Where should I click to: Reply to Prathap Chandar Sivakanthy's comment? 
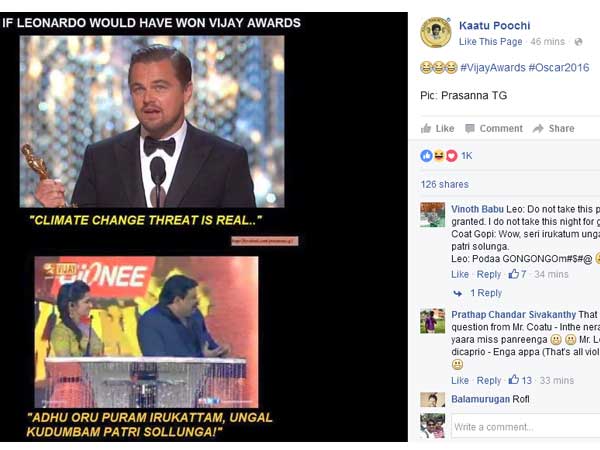[x=489, y=380]
